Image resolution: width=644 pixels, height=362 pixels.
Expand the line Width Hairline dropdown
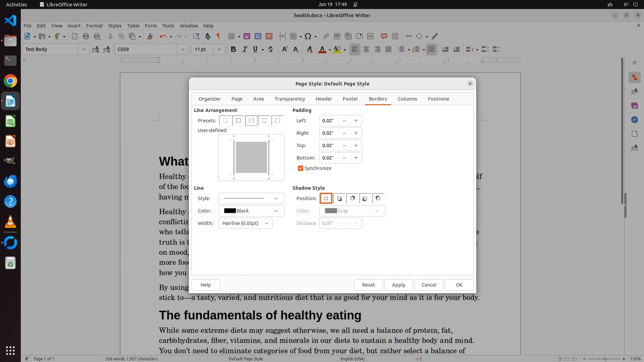click(x=245, y=223)
